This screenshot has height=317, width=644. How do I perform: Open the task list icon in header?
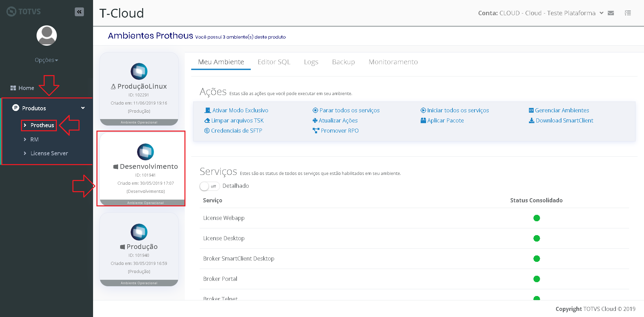[x=628, y=13]
